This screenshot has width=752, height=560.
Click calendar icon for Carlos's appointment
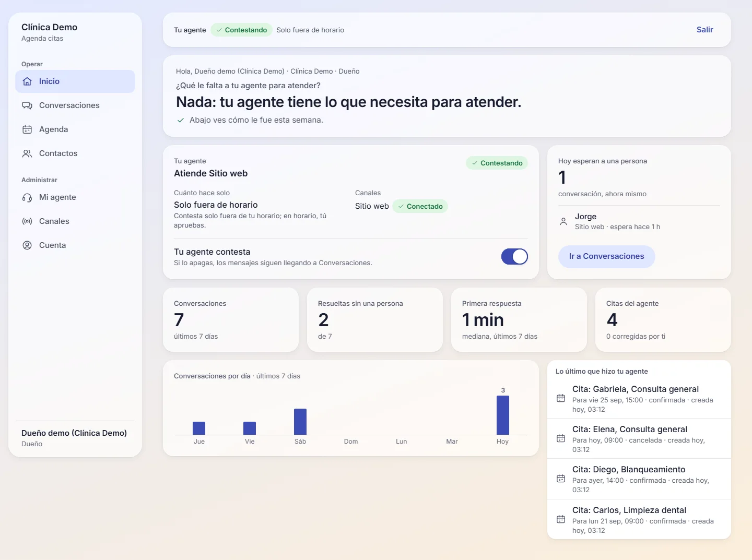[x=561, y=519]
